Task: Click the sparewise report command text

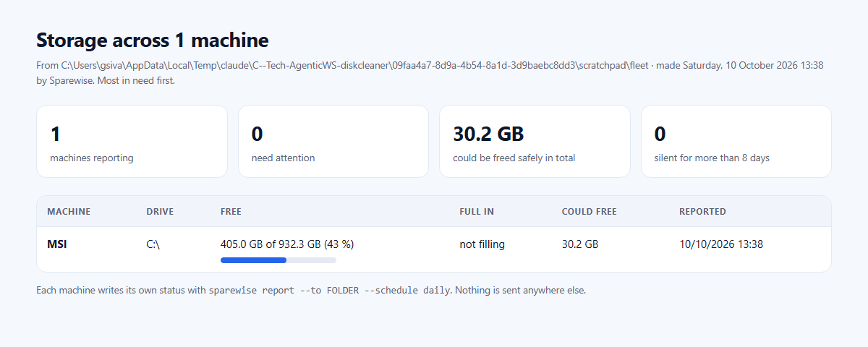Action: tap(331, 291)
